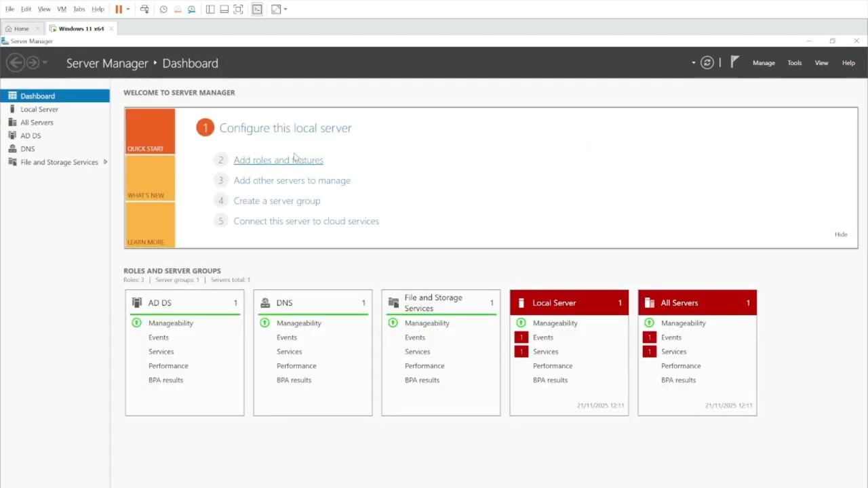Toggle the VMware library sidebar view
Image resolution: width=868 pixels, height=488 pixels.
coord(210,9)
